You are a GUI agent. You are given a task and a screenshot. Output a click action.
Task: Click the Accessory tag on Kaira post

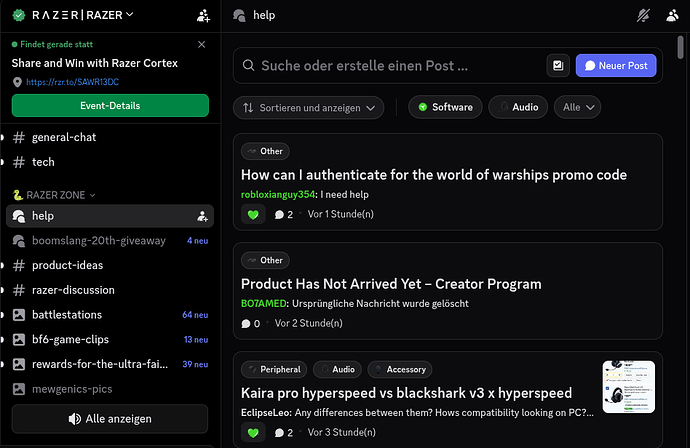click(400, 370)
